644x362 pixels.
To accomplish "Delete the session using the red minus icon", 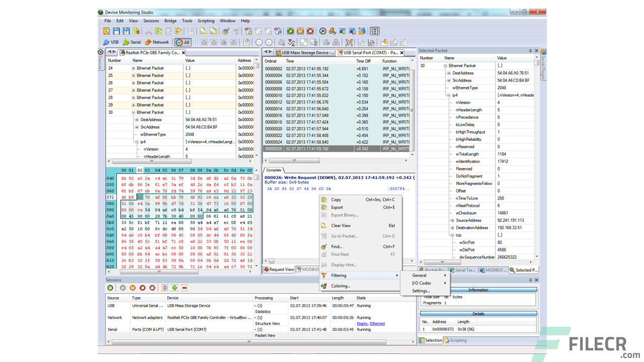I will tap(184, 288).
